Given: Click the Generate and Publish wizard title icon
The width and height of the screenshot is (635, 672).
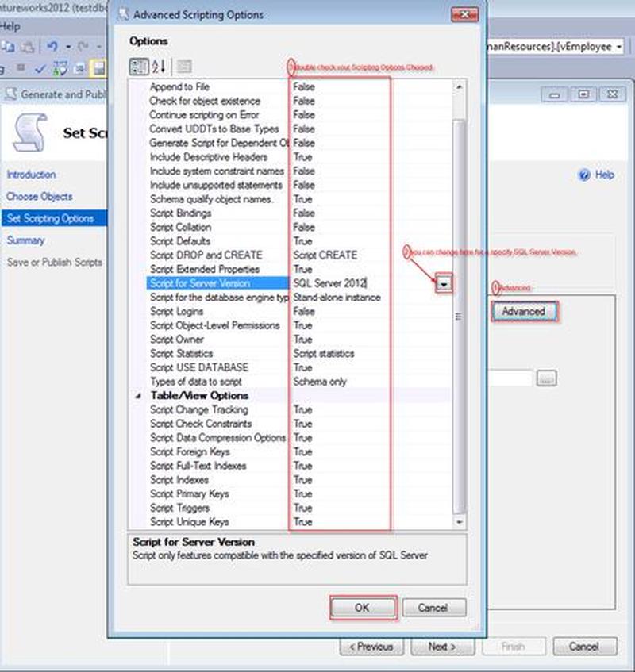Looking at the screenshot, I should coord(11,94).
